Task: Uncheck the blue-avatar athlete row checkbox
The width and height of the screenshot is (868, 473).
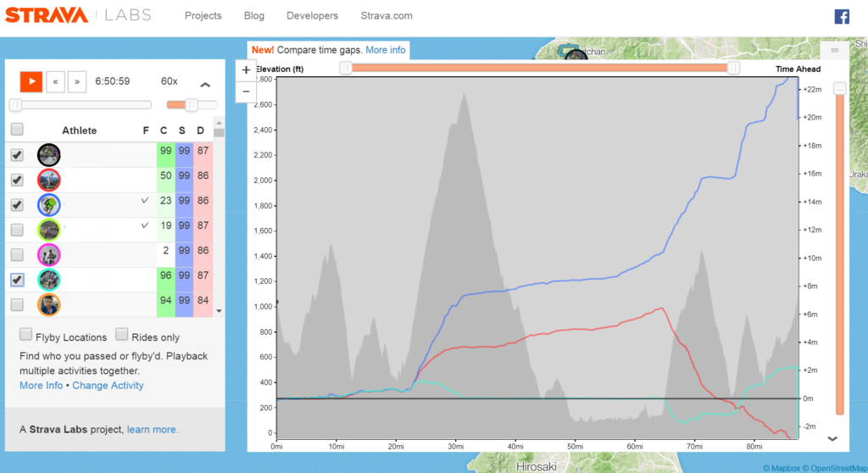Action: click(x=17, y=205)
